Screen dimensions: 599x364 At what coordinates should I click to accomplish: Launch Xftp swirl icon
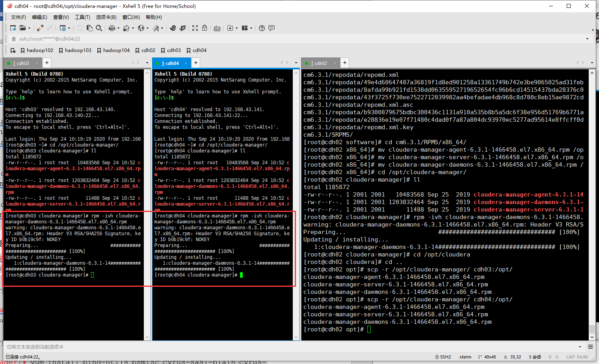(x=173, y=28)
